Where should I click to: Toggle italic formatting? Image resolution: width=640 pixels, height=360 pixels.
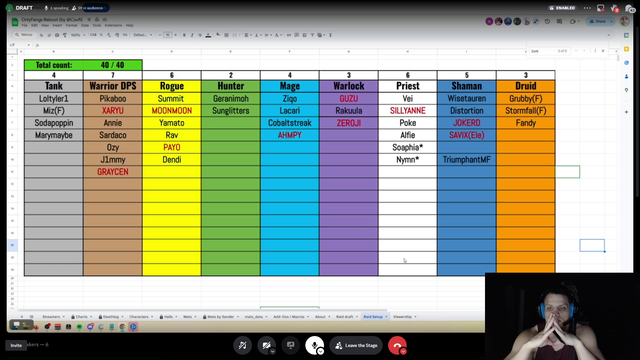192,35
